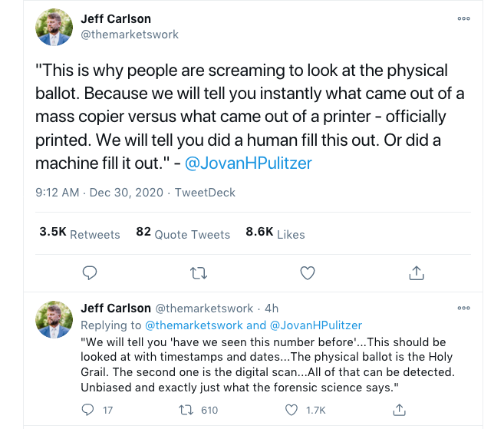This screenshot has height=429, width=504.
Task: Open more options on reply tweet
Action: pos(463,309)
